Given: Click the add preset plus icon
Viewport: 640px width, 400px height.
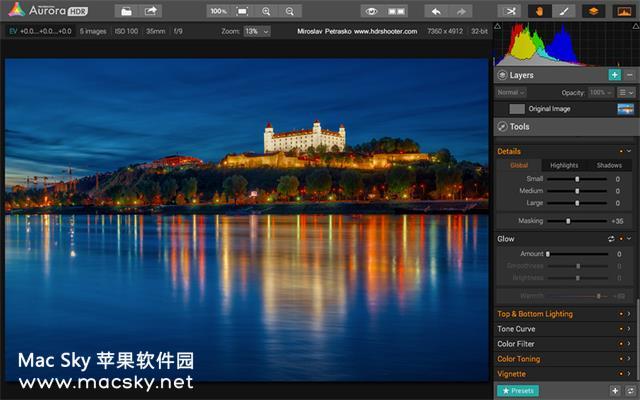Looking at the screenshot, I should point(615,391).
